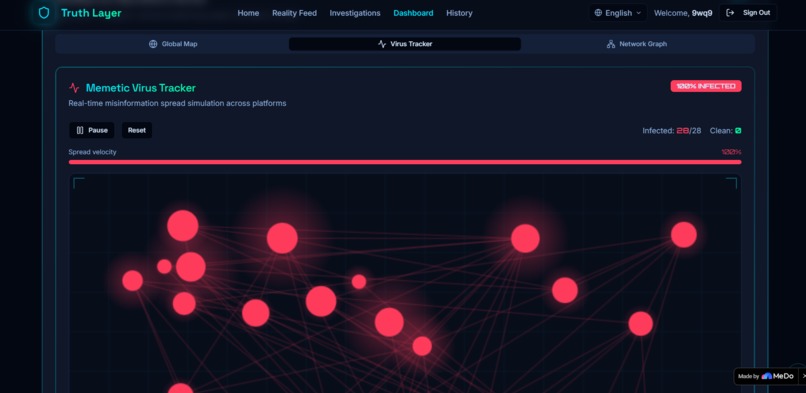Open the English language dropdown
The image size is (806, 393).
618,13
